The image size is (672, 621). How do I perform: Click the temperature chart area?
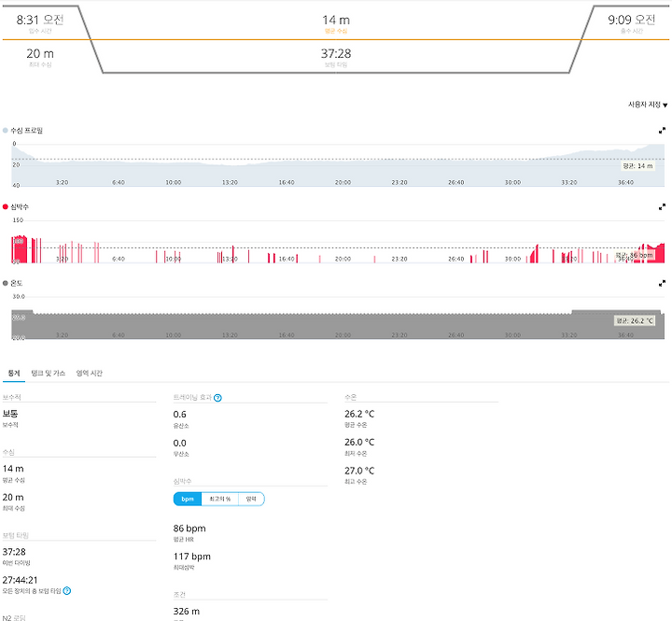click(338, 318)
